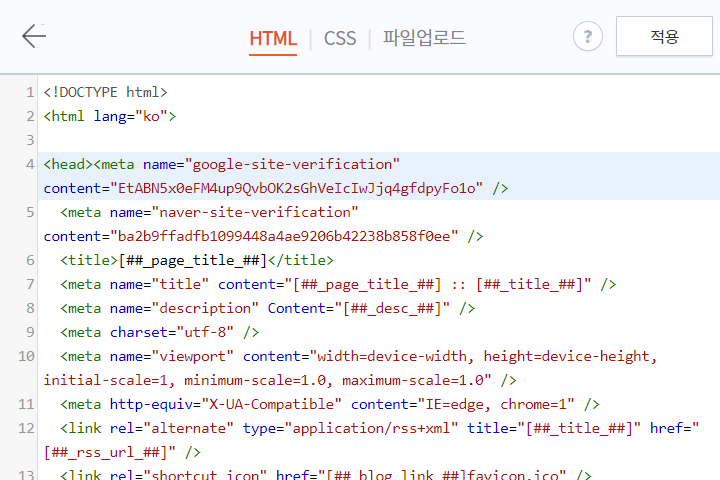Select line number 10 in the gutter

[26, 356]
